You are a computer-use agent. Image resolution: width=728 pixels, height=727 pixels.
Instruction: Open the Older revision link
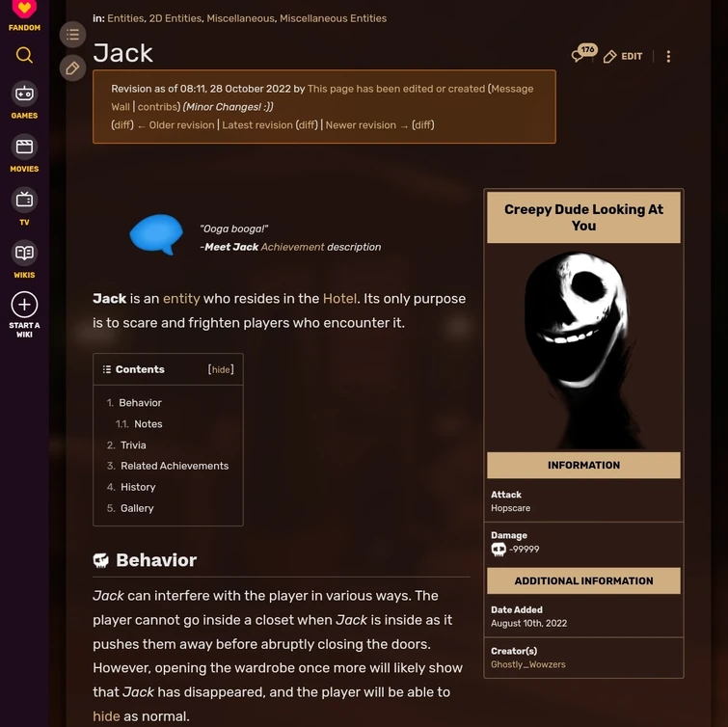click(181, 125)
